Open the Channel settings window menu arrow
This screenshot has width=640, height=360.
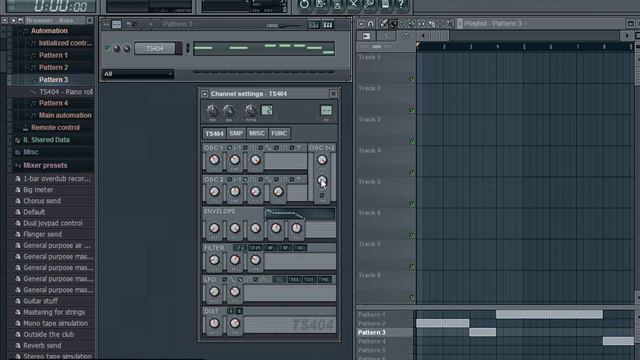[x=204, y=94]
